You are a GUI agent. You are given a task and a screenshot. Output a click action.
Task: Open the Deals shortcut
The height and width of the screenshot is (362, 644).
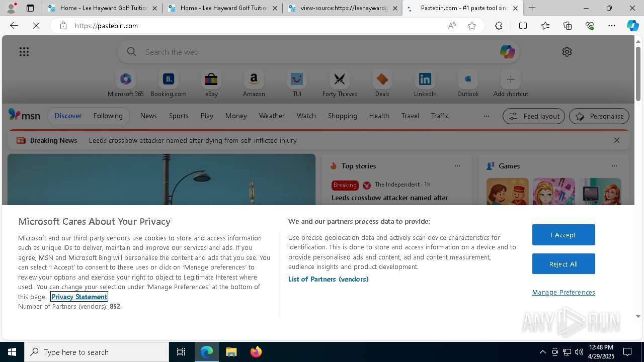(382, 84)
